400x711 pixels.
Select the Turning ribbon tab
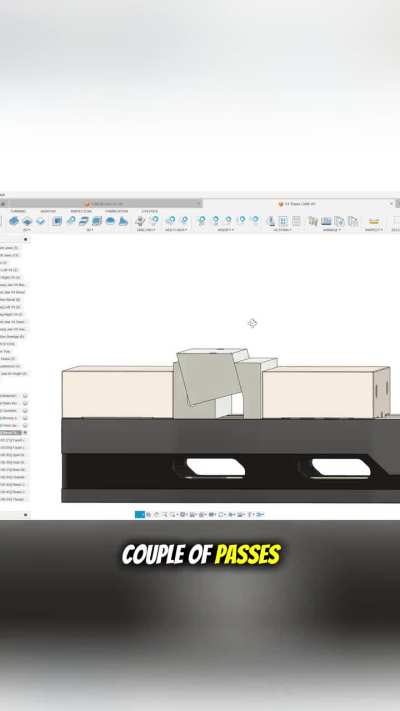[x=18, y=211]
